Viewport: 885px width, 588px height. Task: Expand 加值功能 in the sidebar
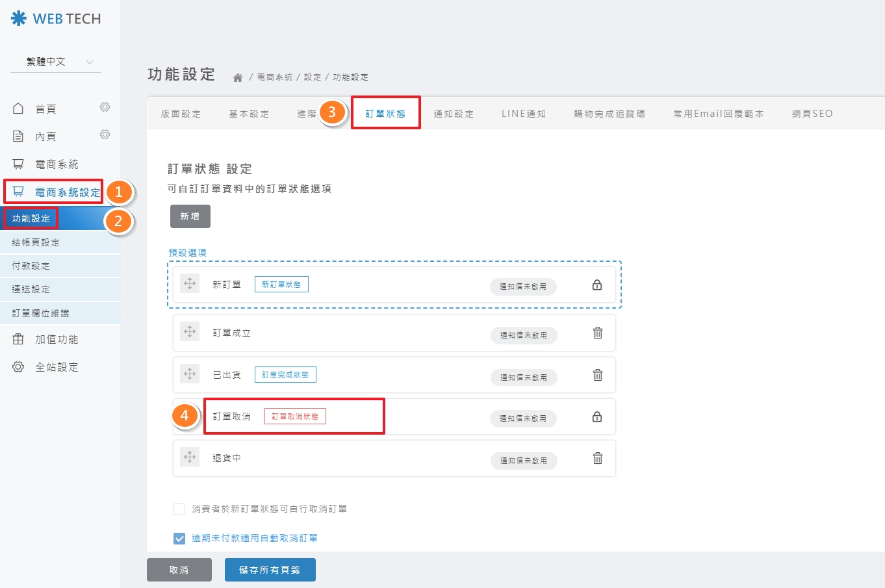click(x=56, y=339)
